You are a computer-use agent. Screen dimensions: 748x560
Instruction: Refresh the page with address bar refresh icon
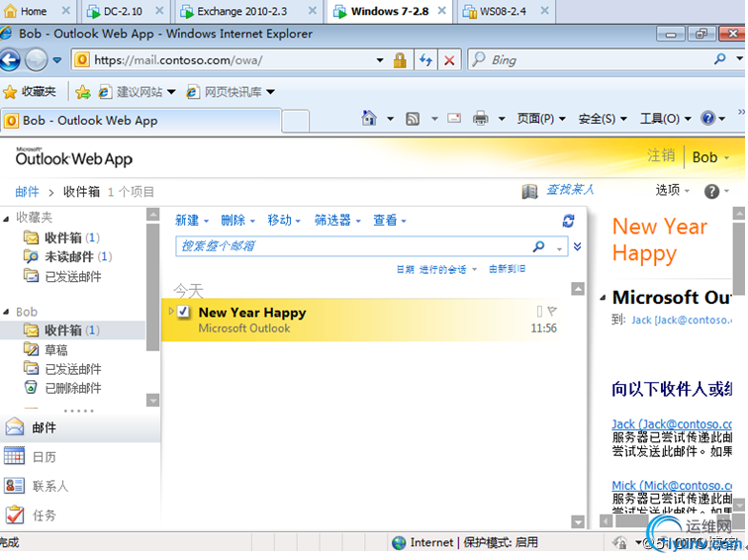pos(425,60)
